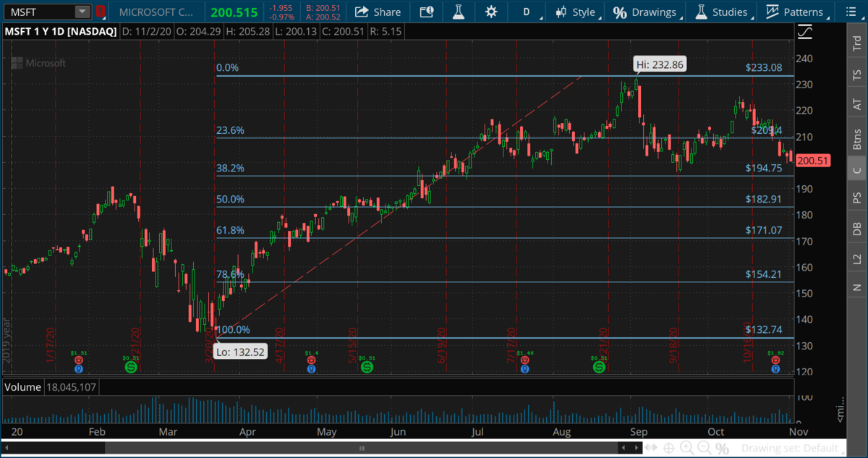The width and height of the screenshot is (868, 458).
Task: Select the 78.6% Fibonacci level label
Action: [231, 275]
